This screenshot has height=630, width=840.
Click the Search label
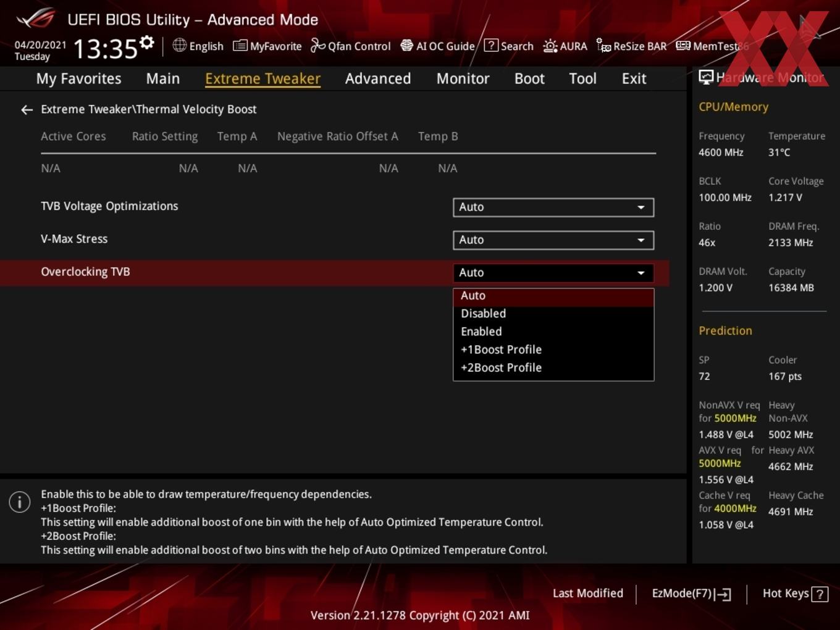point(517,46)
